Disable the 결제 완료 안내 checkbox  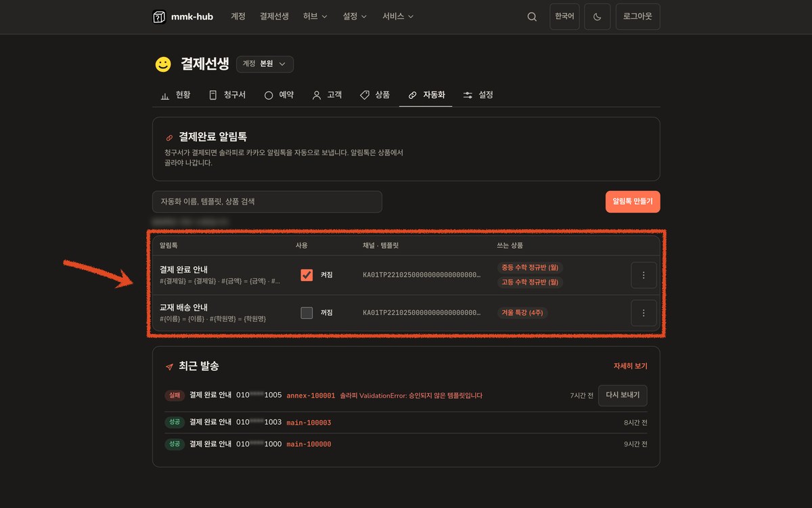[x=307, y=275]
